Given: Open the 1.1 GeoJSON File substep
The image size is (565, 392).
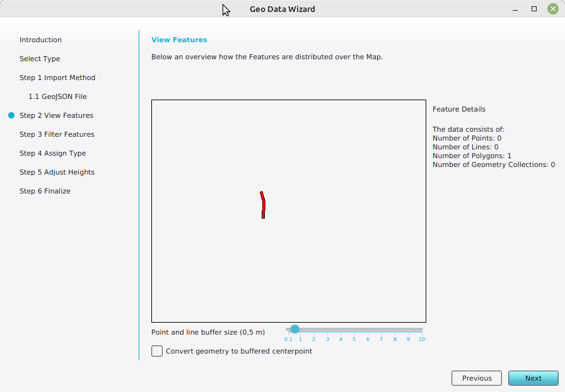Looking at the screenshot, I should [57, 96].
